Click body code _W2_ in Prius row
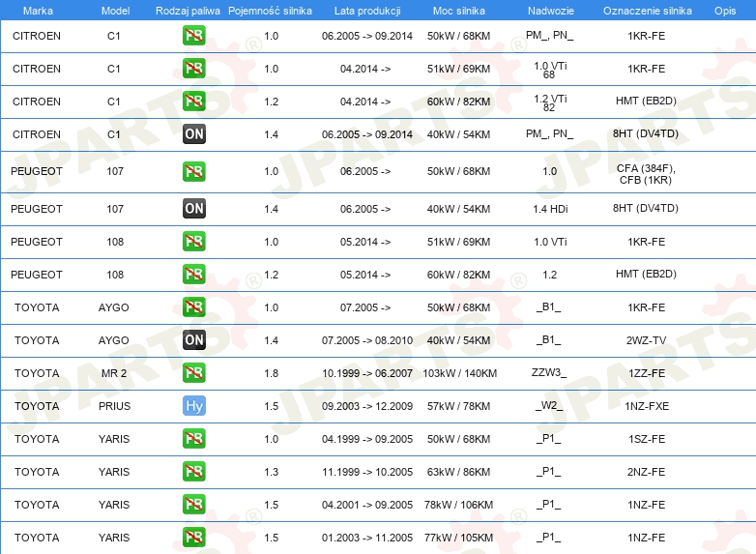Screen dimensions: 756x554 pyautogui.click(x=549, y=405)
